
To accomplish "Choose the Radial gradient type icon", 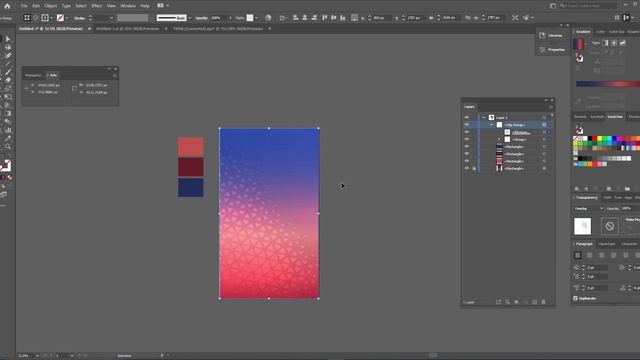I will [614, 43].
